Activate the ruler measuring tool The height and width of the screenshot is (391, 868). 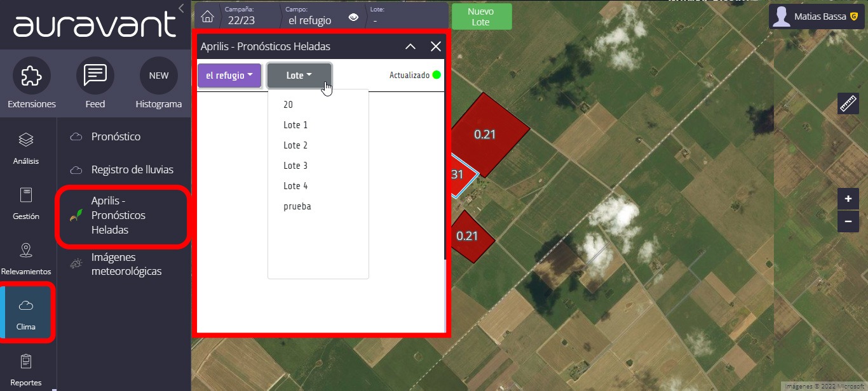tap(848, 103)
